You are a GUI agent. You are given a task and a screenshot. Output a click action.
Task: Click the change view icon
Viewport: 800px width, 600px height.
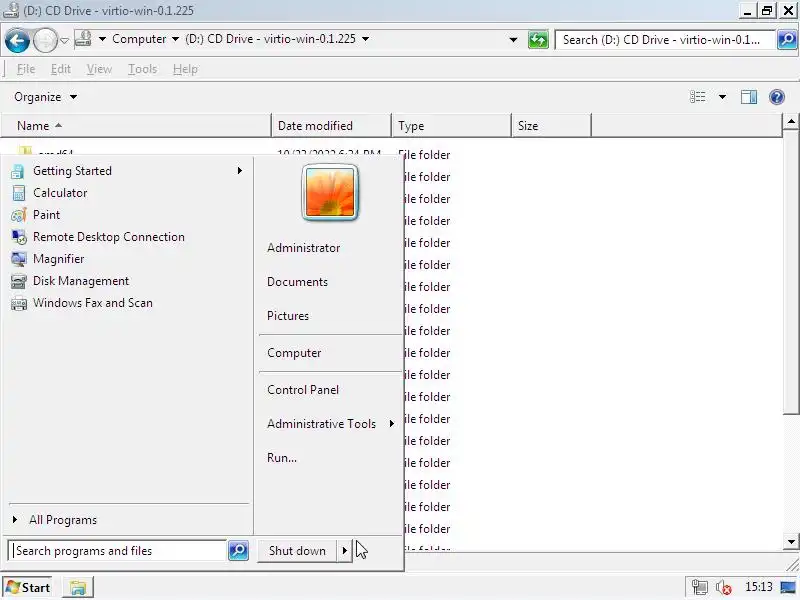[x=697, y=97]
